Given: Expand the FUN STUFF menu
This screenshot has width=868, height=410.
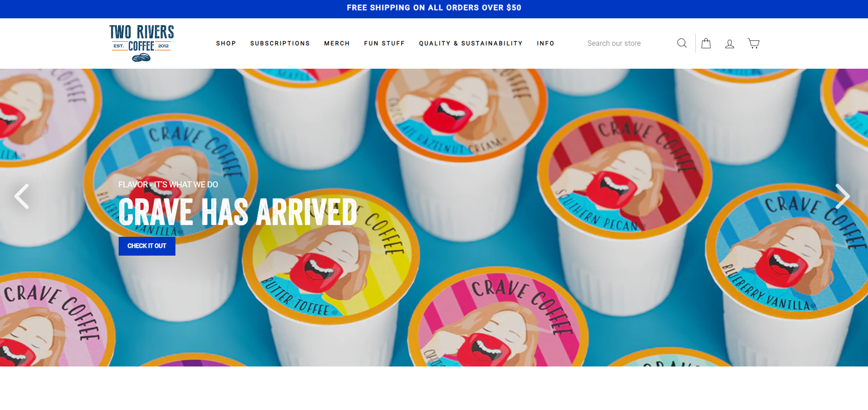Looking at the screenshot, I should tap(384, 44).
